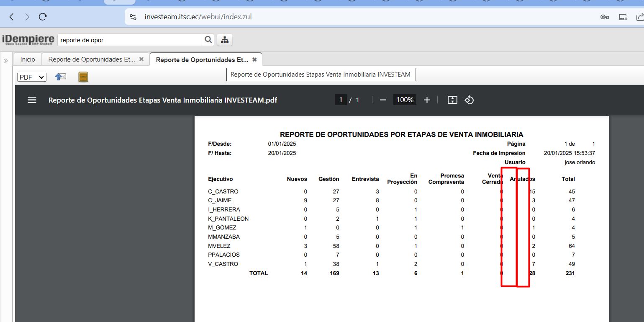Screen dimensions: 644x322
Task: Click the search magnifier icon
Action: pos(208,40)
